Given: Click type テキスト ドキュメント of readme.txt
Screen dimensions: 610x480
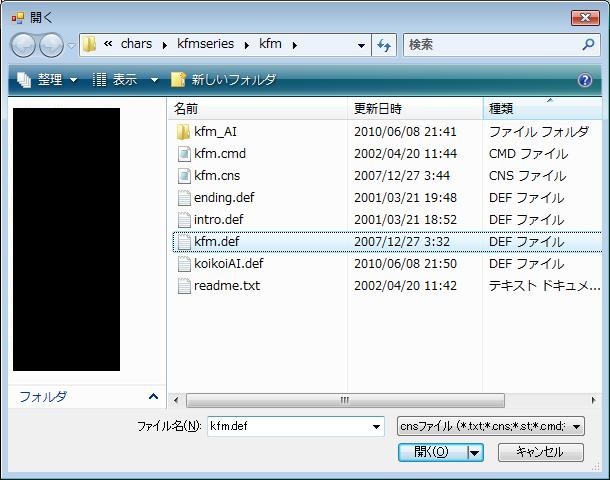Looking at the screenshot, I should [545, 286].
